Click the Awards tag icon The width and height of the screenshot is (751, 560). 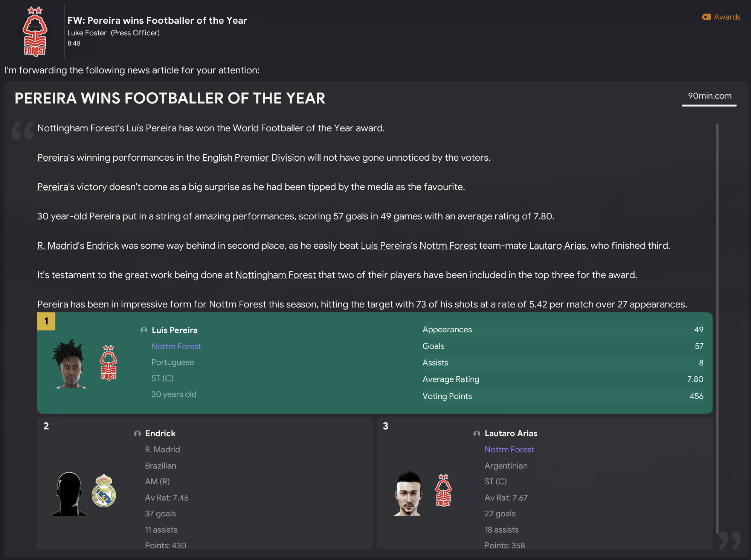706,17
